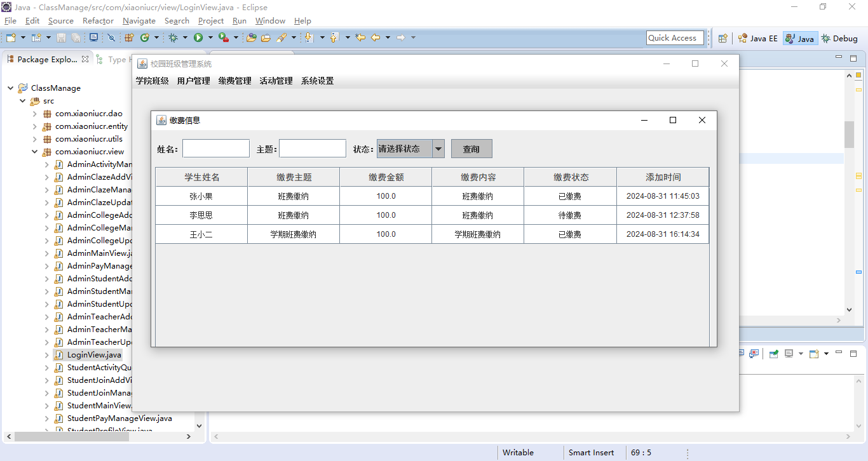Click the Save icon in Eclipse toolbar
Screen dimensions: 868x461
[61, 37]
